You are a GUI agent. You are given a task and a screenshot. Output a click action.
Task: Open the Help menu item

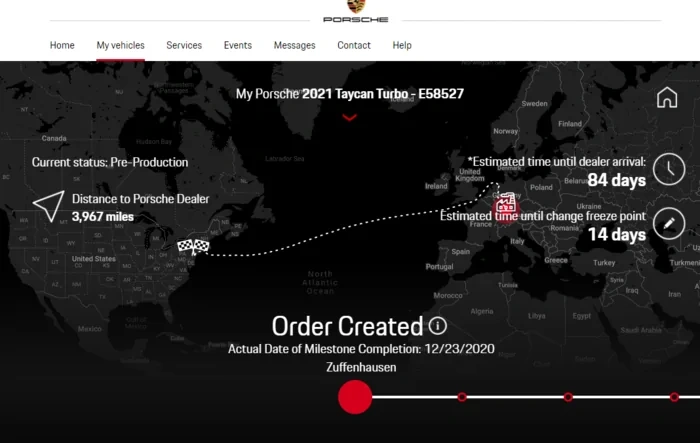[x=402, y=45]
